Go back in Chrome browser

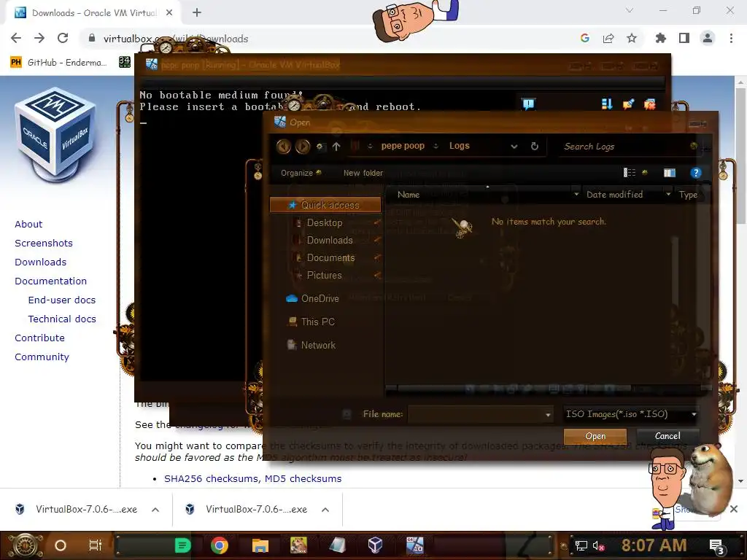(16, 38)
